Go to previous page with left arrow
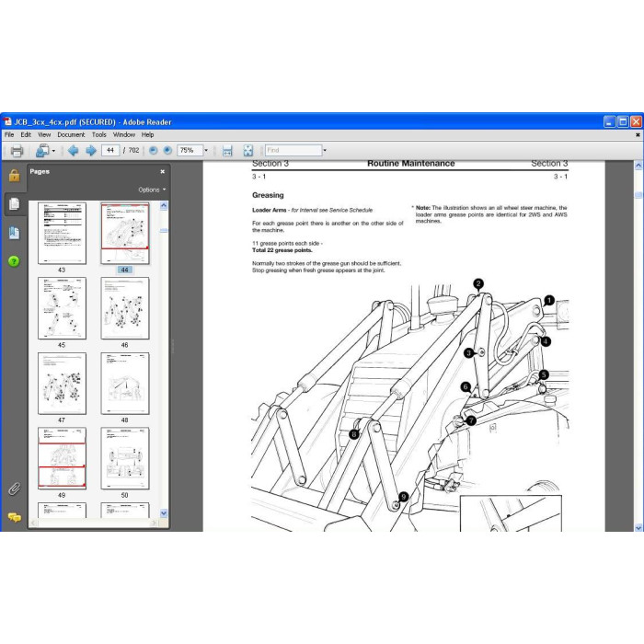 coord(73,151)
